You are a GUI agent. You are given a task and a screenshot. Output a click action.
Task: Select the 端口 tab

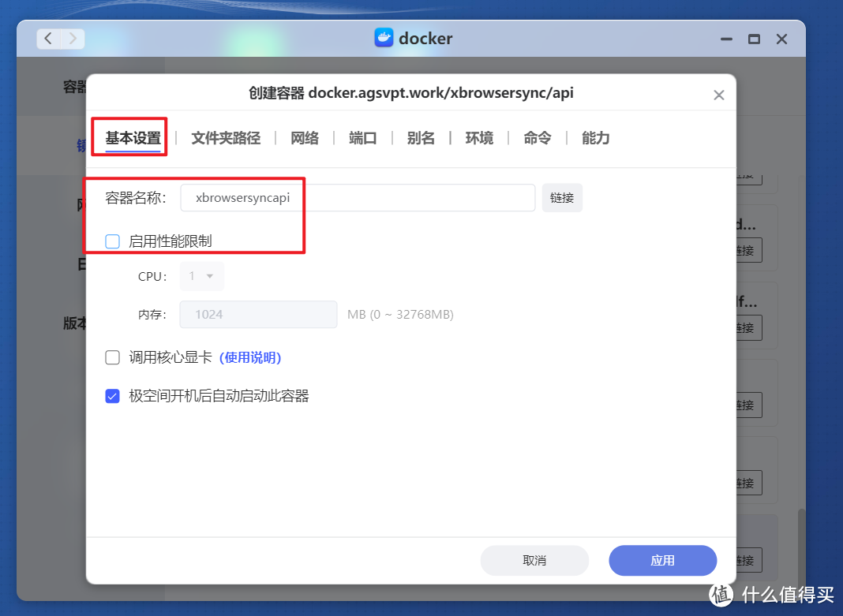pyautogui.click(x=362, y=137)
